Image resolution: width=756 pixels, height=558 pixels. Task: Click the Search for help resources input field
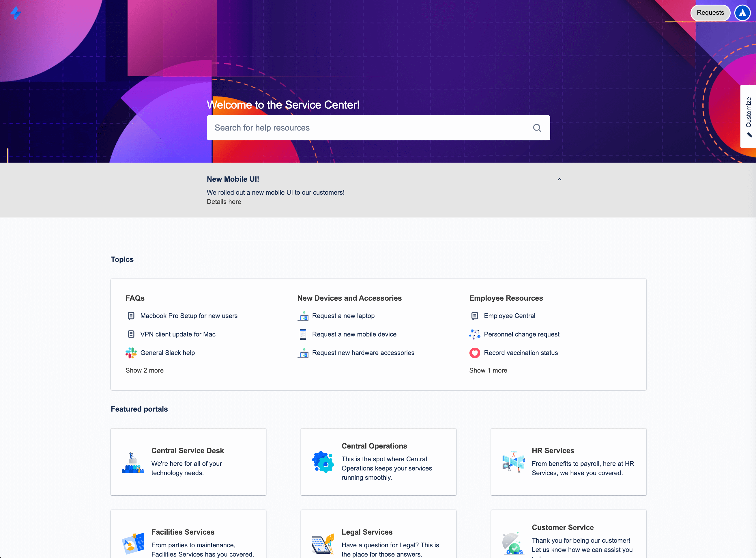379,127
